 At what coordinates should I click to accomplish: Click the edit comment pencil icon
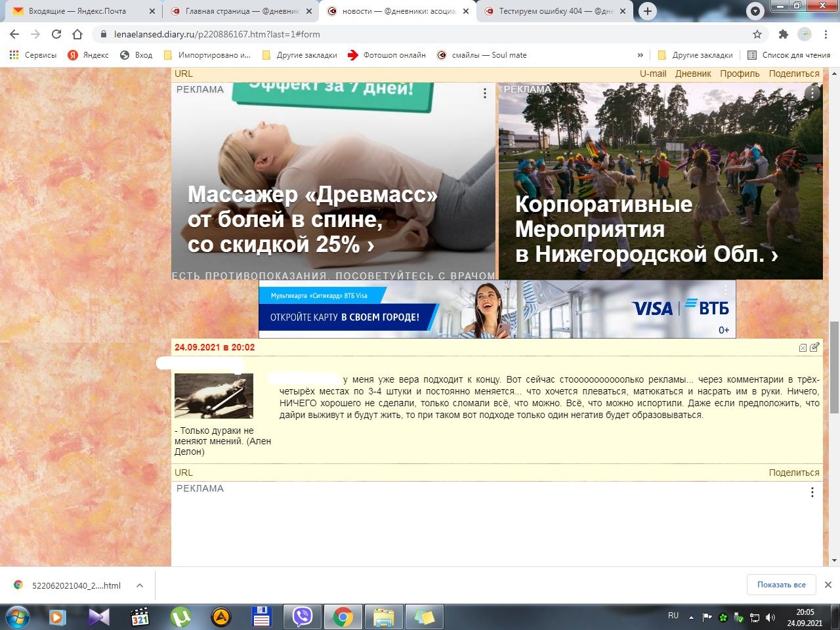click(x=814, y=347)
